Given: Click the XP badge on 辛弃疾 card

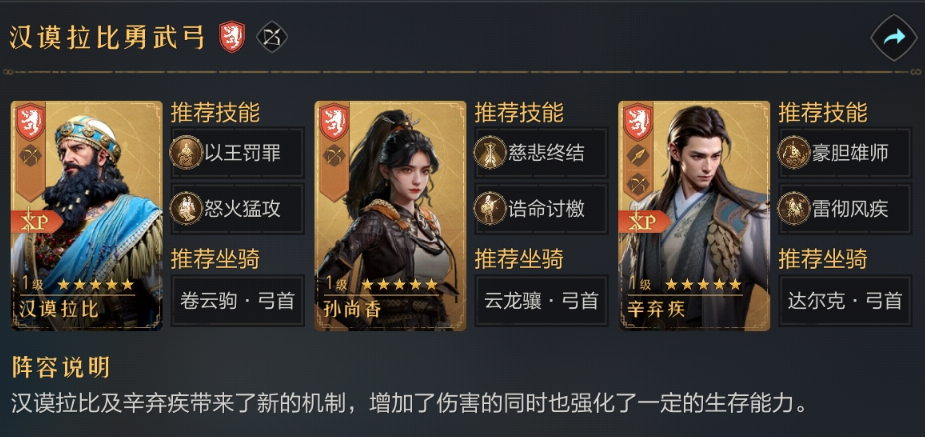Looking at the screenshot, I should (x=644, y=221).
